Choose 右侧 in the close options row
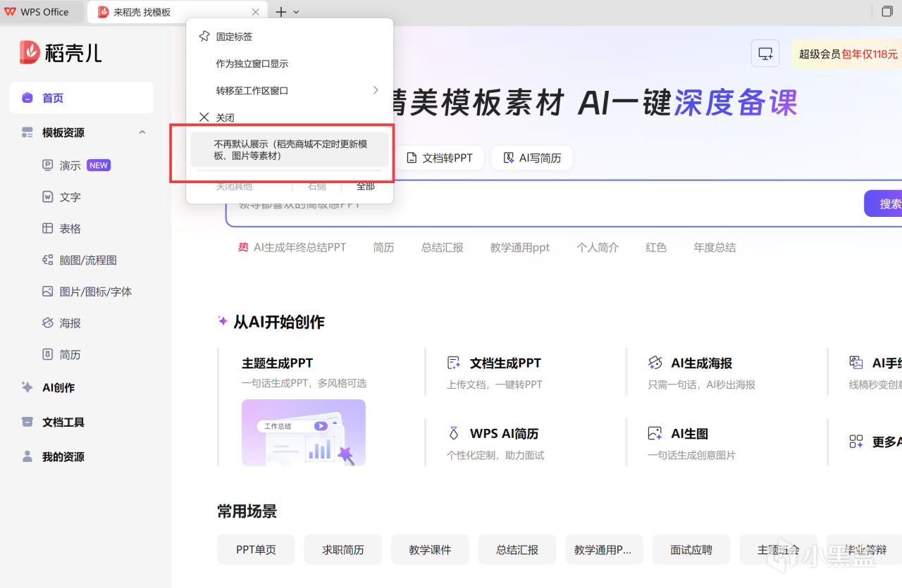The width and height of the screenshot is (902, 588). pos(317,186)
